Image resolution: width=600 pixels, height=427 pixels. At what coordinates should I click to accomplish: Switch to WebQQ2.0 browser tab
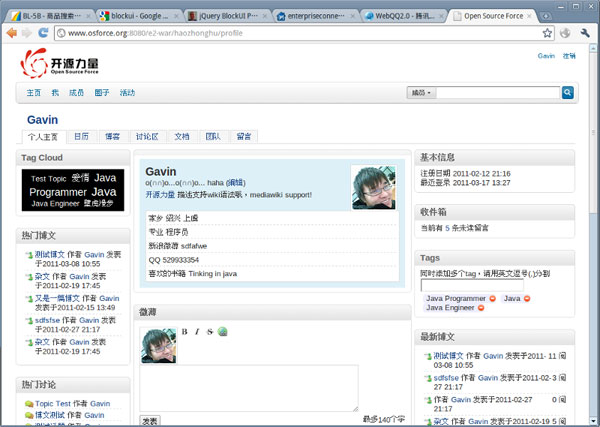pos(403,16)
